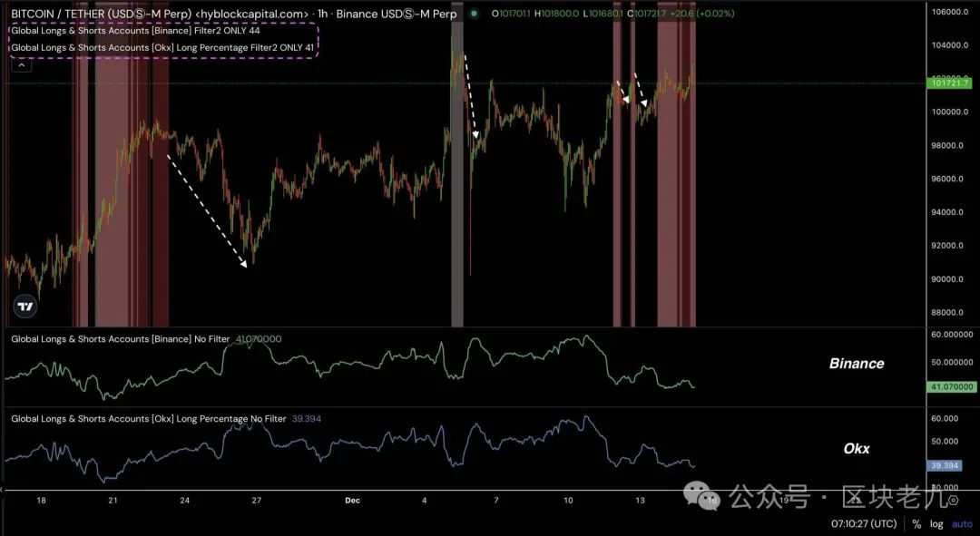Open the timezone menu showing 07:10:27 (UTC)
Viewport: 980px width, 536px height.
864,523
